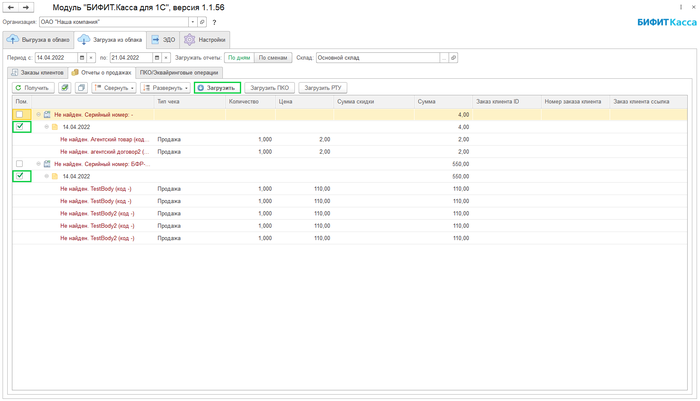700x401 pixels.
Task: Select the 'Не найден. агентский договор2' row
Action: tap(350, 152)
